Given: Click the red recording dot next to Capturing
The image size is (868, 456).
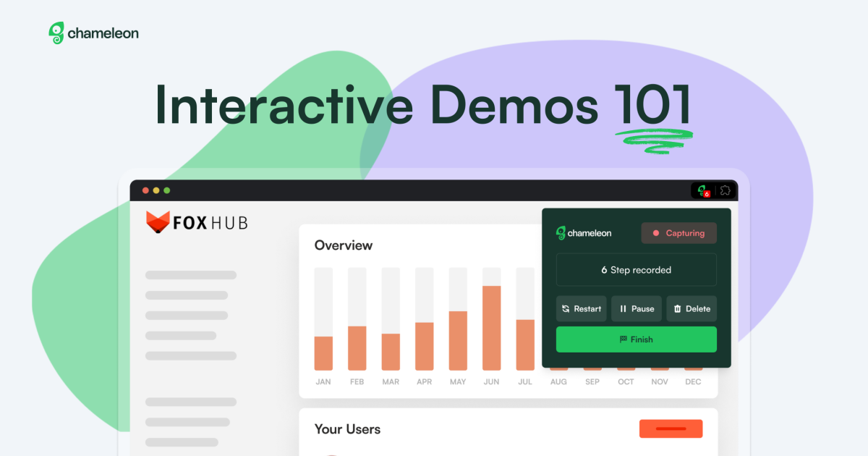Looking at the screenshot, I should (655, 232).
